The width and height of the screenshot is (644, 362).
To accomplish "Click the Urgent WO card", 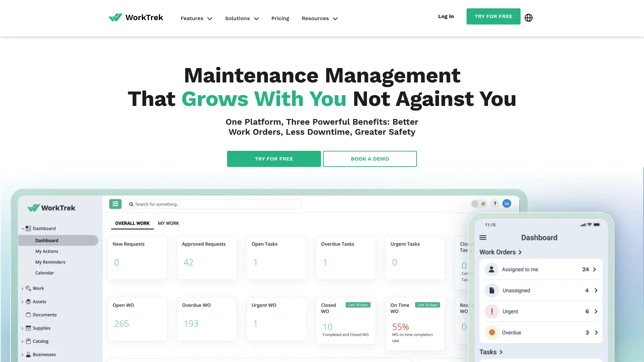I will (276, 319).
